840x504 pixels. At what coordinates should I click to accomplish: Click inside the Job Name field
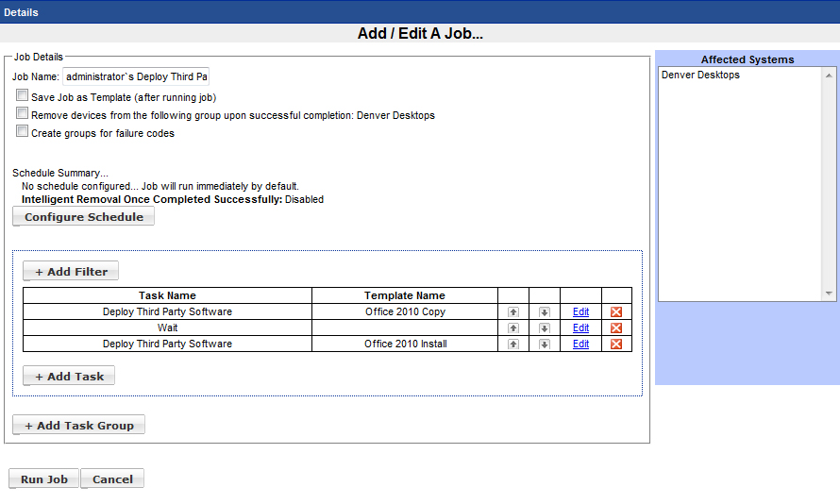136,76
